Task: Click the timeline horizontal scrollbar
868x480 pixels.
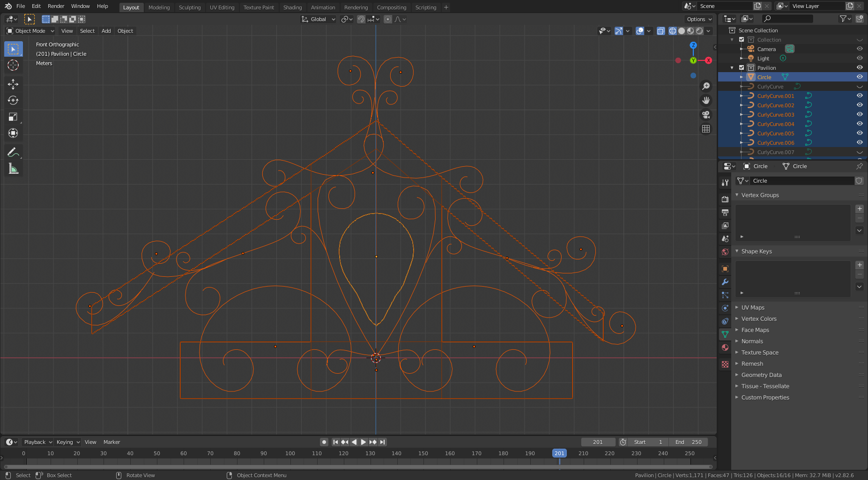Action: pos(358,467)
